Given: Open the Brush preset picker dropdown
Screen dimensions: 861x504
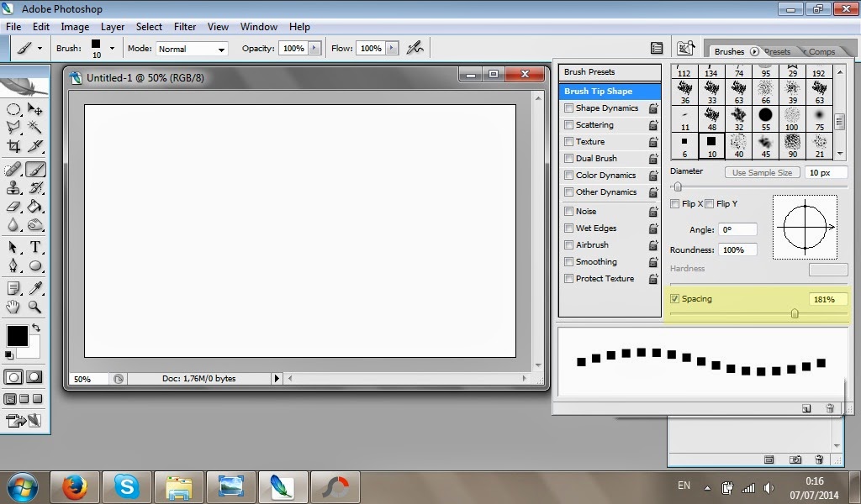Looking at the screenshot, I should pos(112,48).
